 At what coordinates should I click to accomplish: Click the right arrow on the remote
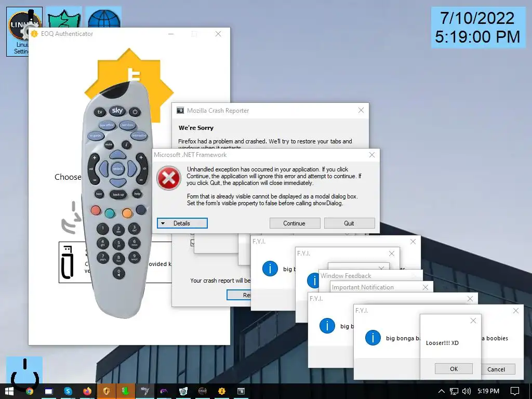132,169
